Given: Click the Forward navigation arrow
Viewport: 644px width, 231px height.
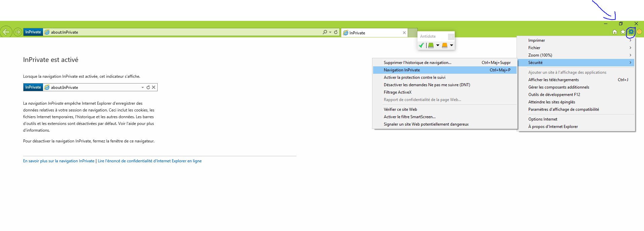Looking at the screenshot, I should (18, 32).
